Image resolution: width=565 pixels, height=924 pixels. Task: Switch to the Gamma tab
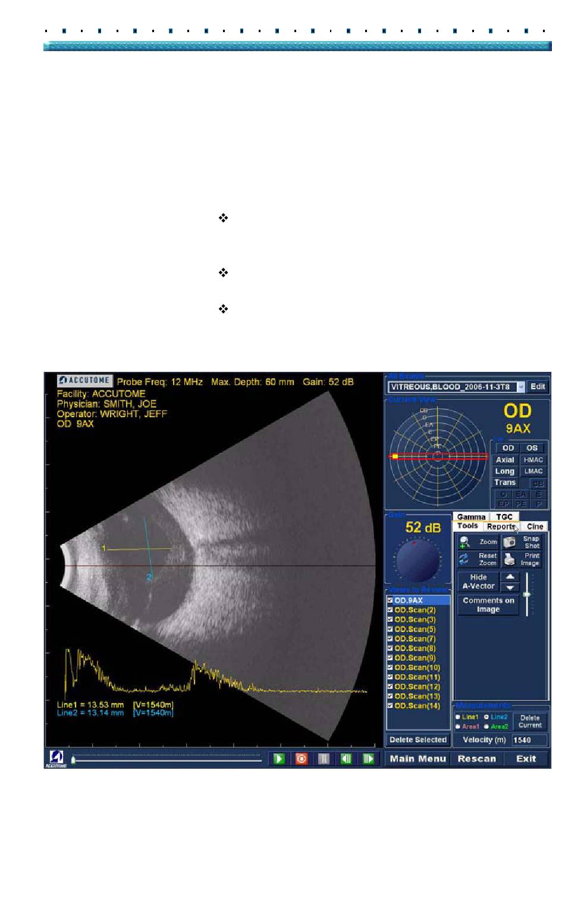point(471,516)
